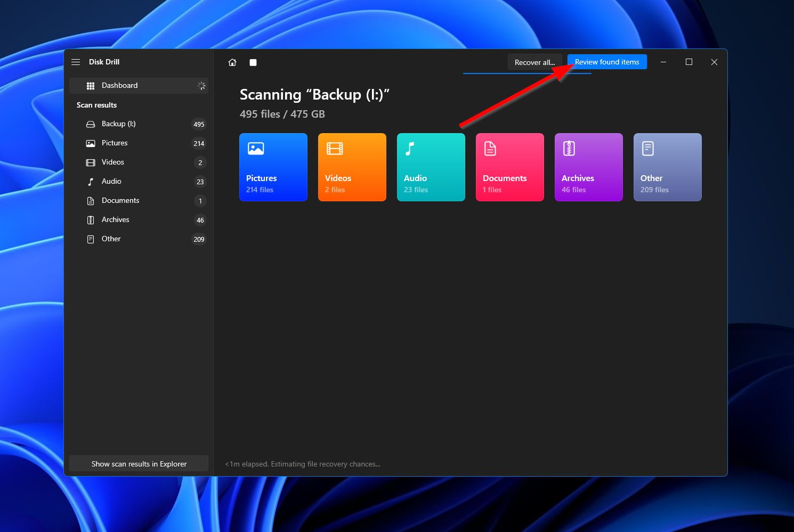
Task: Click the elapsed time status text
Action: pos(303,464)
